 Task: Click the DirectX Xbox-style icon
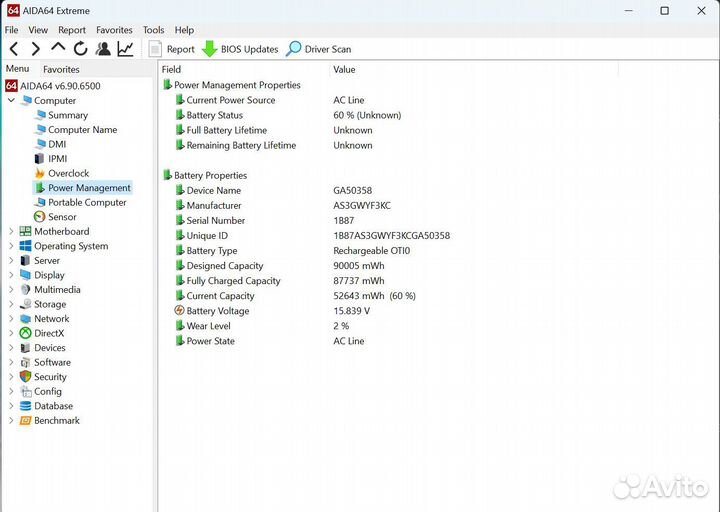point(26,333)
